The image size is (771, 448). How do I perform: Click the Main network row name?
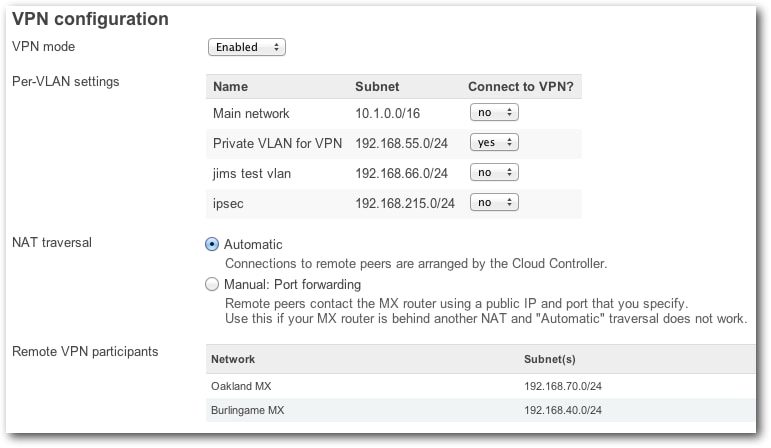[251, 114]
